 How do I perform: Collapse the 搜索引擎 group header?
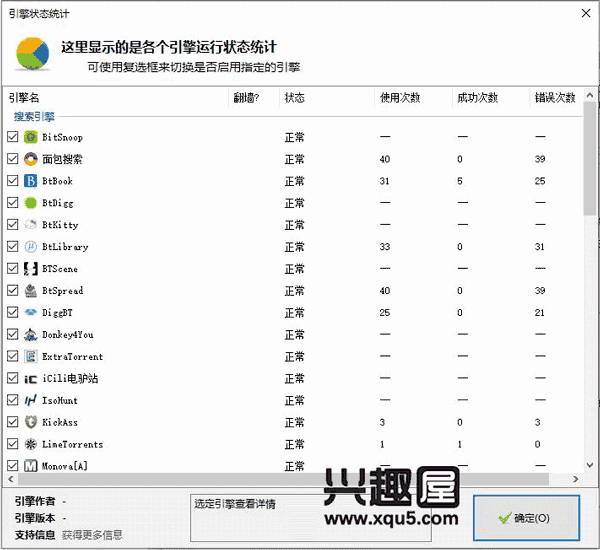coord(34,117)
